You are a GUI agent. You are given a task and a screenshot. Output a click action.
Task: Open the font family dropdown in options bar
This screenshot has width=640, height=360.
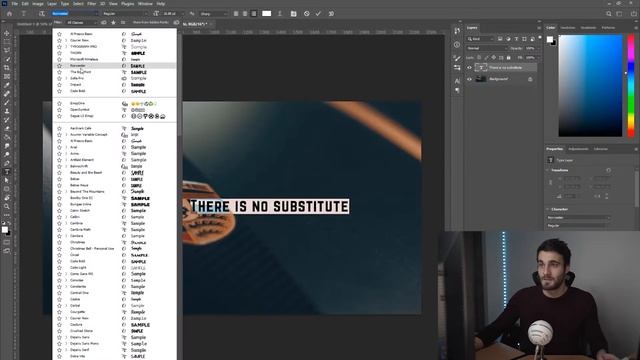click(74, 13)
